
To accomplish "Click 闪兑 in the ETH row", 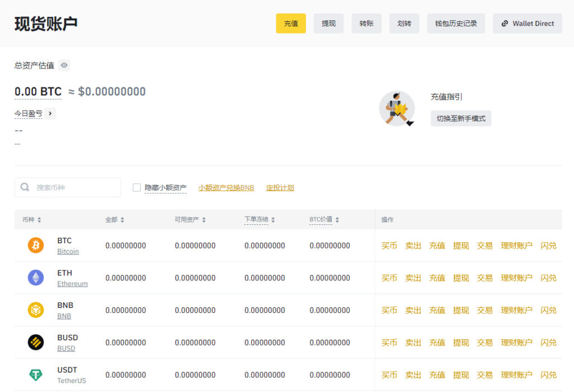I will point(548,278).
